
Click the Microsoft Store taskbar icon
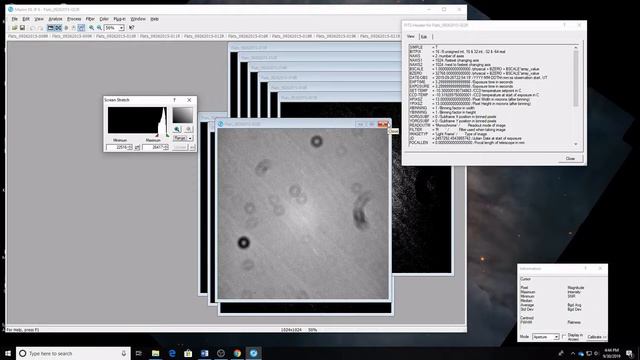pos(188,353)
